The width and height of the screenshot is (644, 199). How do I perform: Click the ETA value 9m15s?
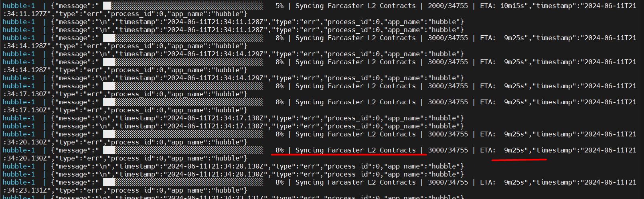tap(516, 183)
